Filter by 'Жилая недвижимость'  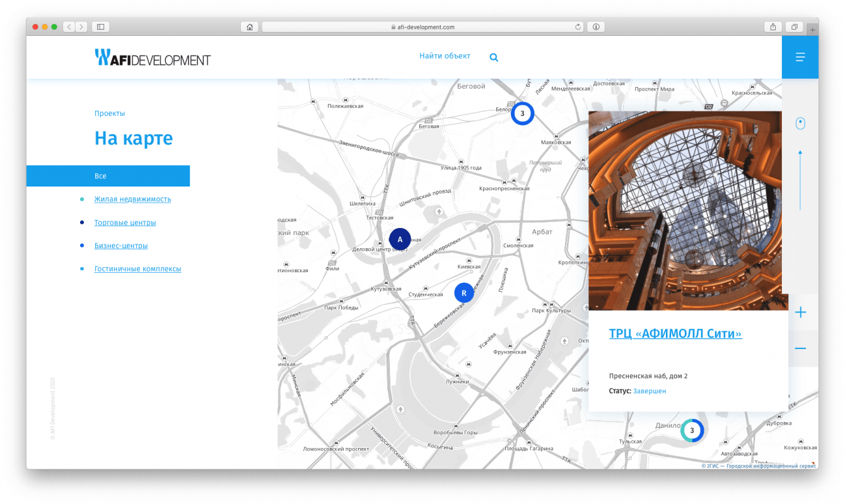click(x=132, y=199)
